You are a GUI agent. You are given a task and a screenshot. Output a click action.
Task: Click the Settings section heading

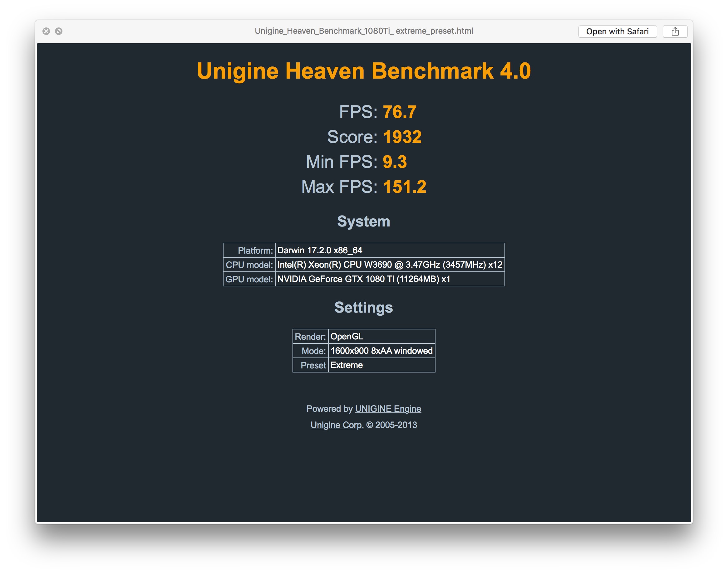363,308
